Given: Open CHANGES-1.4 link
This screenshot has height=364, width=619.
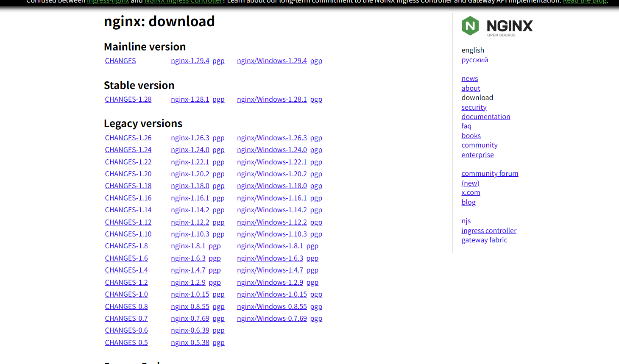Looking at the screenshot, I should [126, 270].
